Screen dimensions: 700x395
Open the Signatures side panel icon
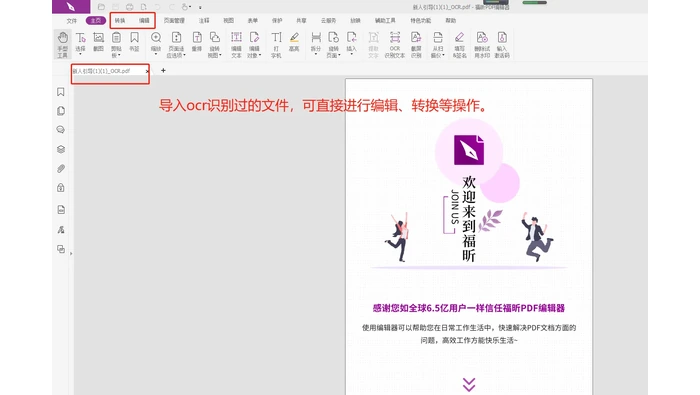pos(61,229)
